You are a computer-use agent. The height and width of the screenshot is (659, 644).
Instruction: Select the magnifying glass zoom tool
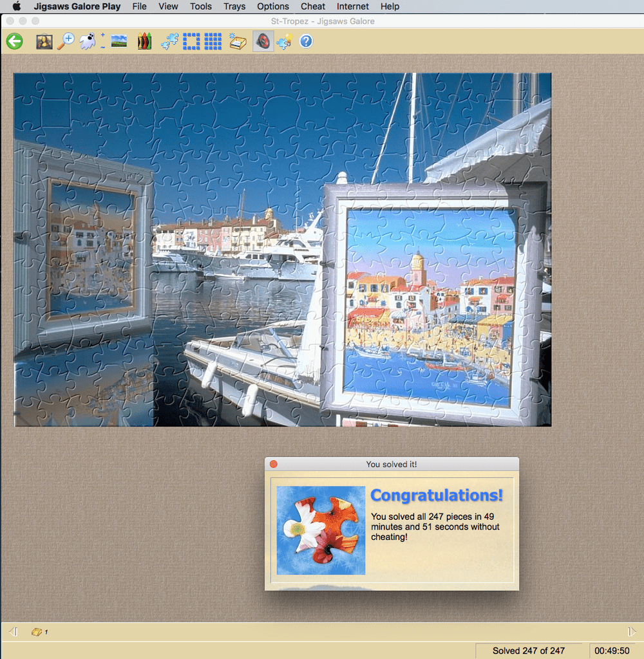pyautogui.click(x=66, y=42)
